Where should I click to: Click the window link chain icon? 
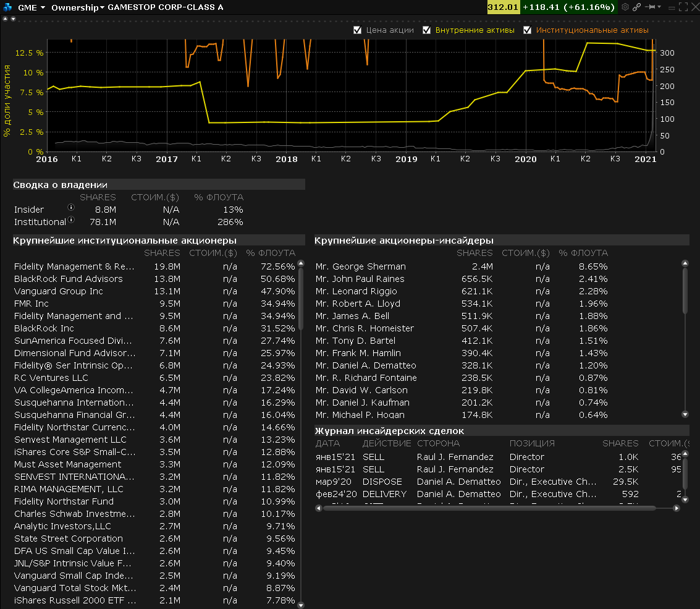(x=636, y=7)
